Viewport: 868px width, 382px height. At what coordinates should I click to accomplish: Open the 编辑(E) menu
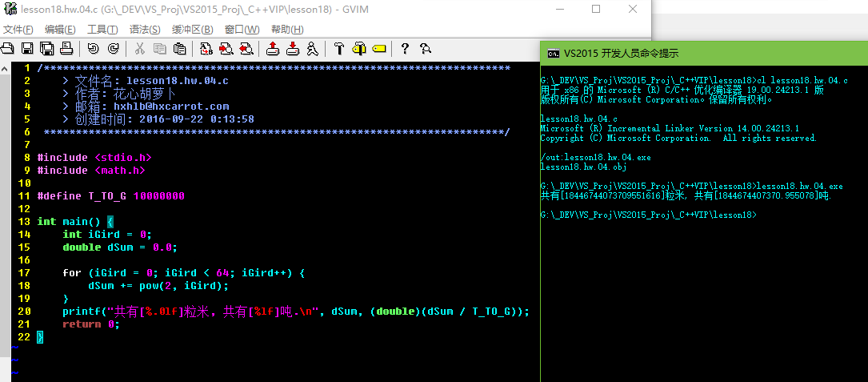click(x=60, y=30)
